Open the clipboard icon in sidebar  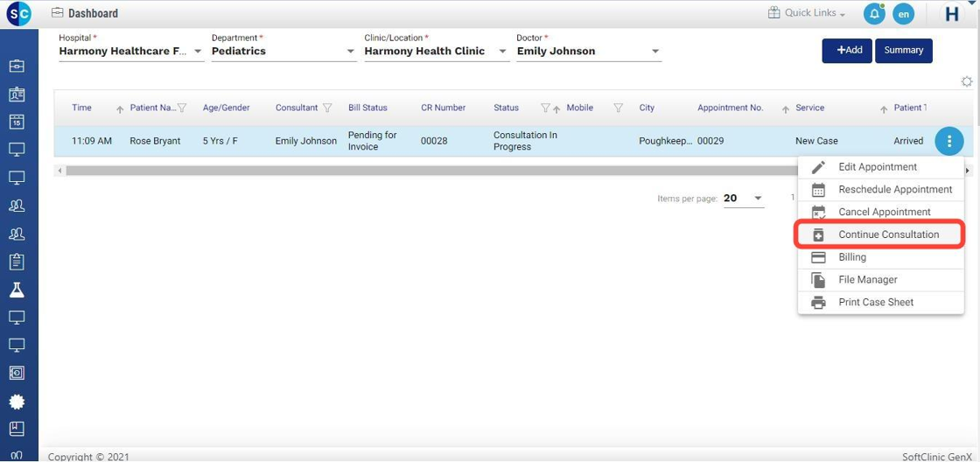coord(17,262)
